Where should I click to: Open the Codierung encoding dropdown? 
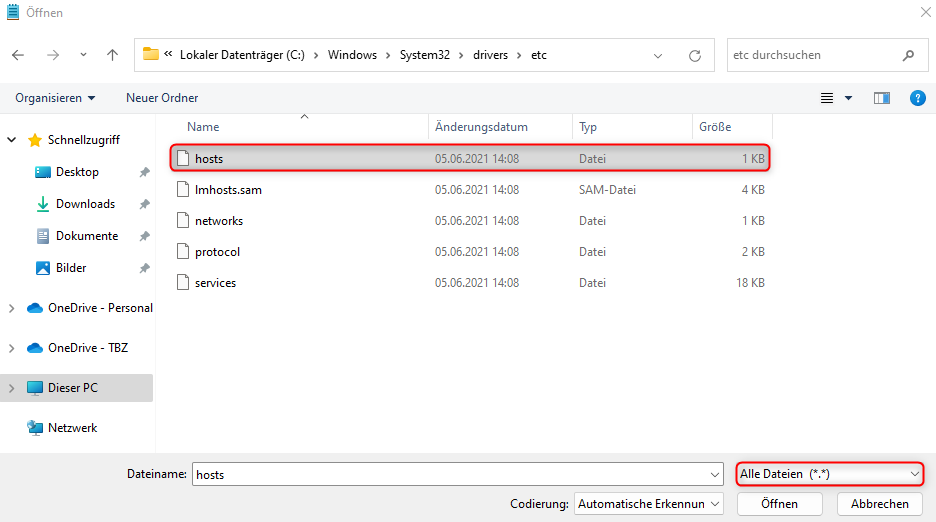point(650,504)
